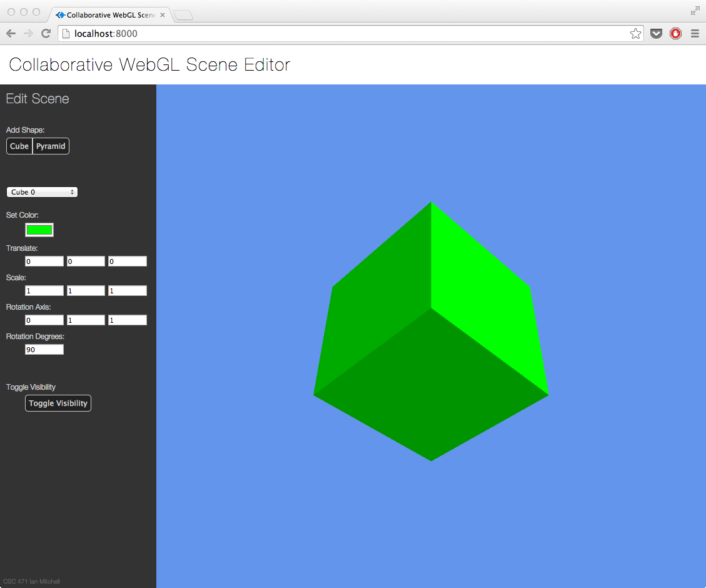Bookmark the page with the star icon
This screenshot has height=588, width=706.
635,34
